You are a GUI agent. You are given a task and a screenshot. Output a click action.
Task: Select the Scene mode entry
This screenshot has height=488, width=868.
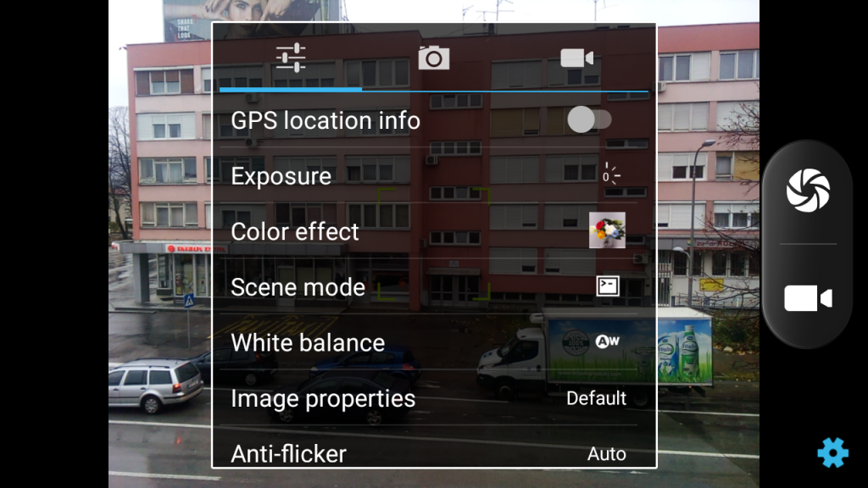coord(428,286)
